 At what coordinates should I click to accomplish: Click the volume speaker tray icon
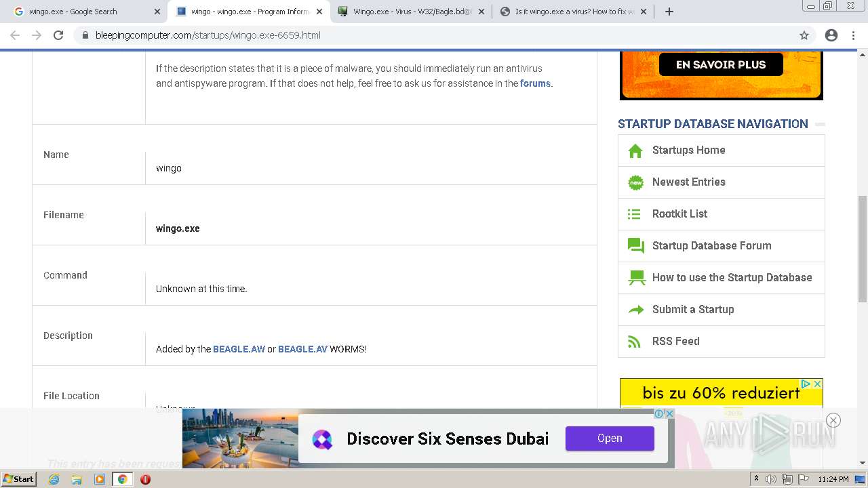(x=770, y=479)
